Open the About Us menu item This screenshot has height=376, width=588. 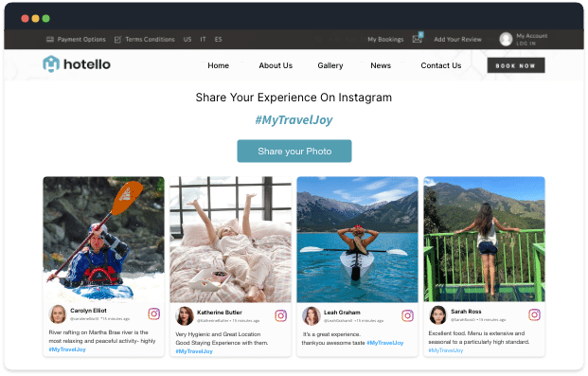[276, 65]
